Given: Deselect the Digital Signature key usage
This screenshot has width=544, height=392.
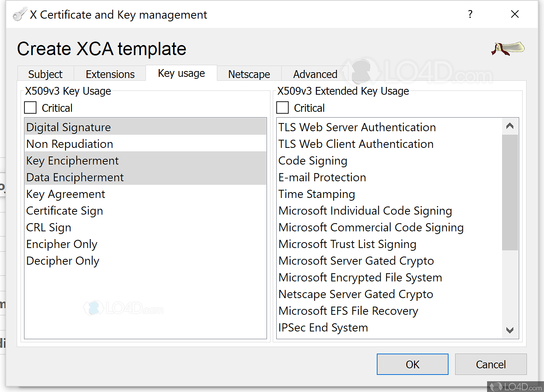Looking at the screenshot, I should pos(68,127).
